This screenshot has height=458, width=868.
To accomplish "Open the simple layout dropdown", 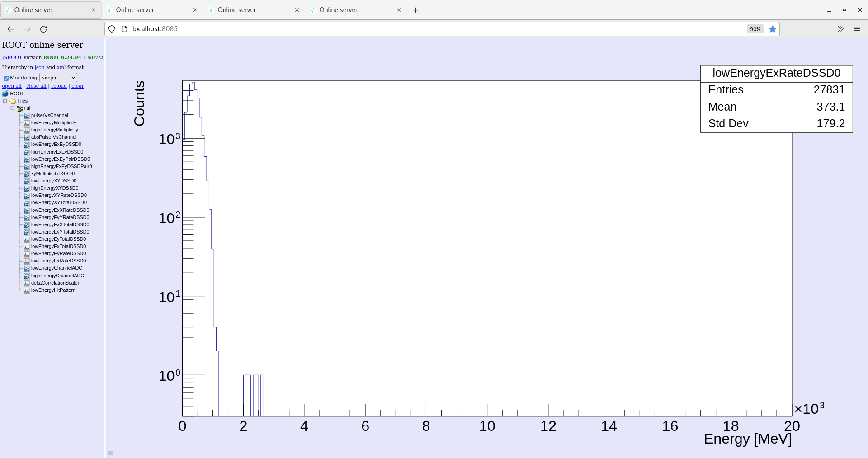I will coord(58,78).
